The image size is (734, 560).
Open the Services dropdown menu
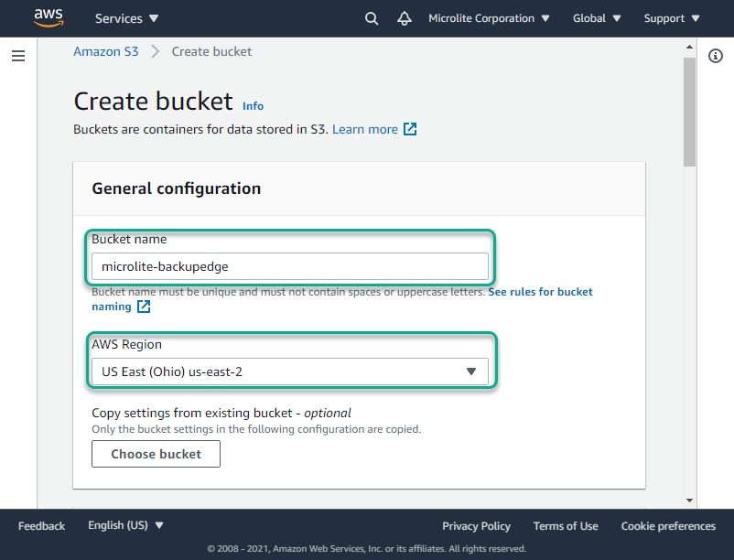tap(127, 18)
